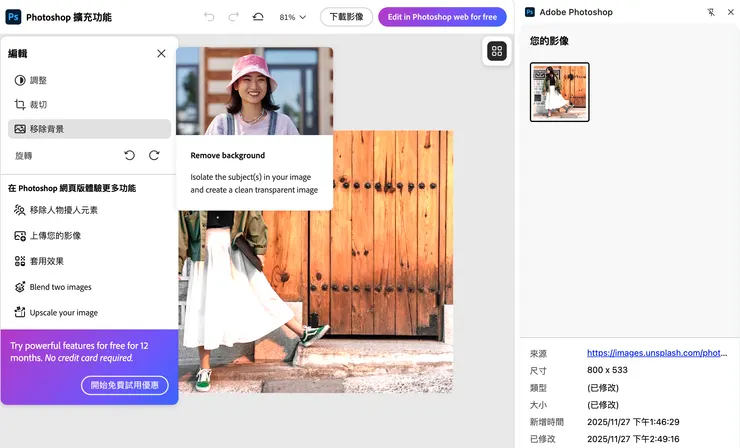This screenshot has height=448, width=740.
Task: Close the Adobe Photoshop side panel
Action: click(x=731, y=12)
